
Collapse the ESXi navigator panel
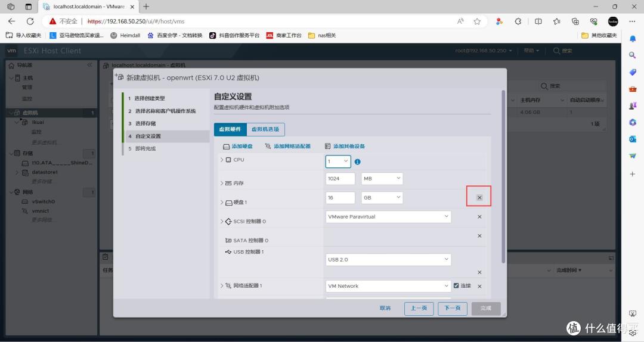point(89,65)
